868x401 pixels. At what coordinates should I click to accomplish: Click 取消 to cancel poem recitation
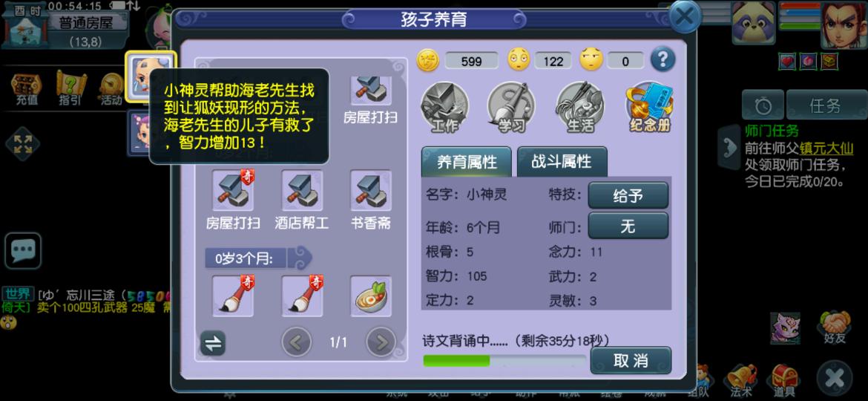click(631, 361)
